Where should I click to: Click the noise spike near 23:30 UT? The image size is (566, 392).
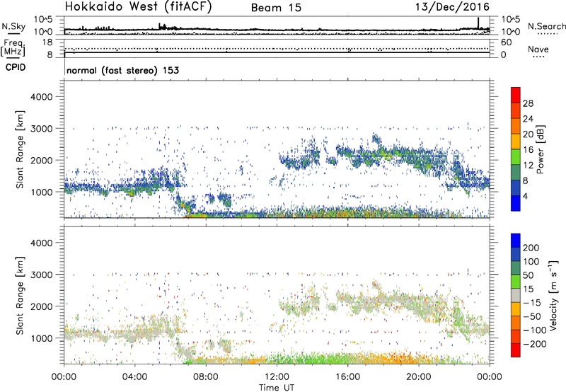point(478,23)
